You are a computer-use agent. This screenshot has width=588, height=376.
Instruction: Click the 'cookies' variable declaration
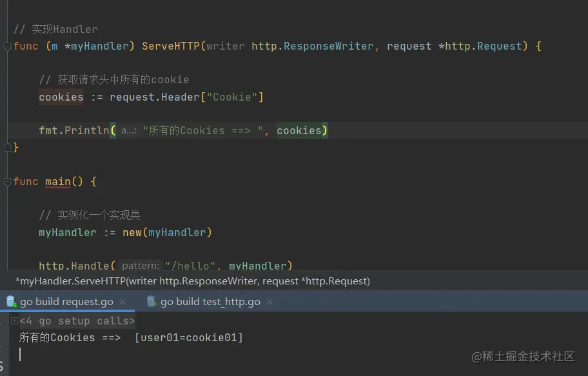point(61,97)
